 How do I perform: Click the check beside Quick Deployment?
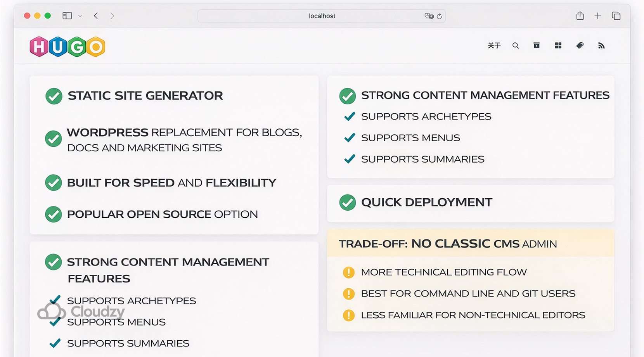[348, 202]
